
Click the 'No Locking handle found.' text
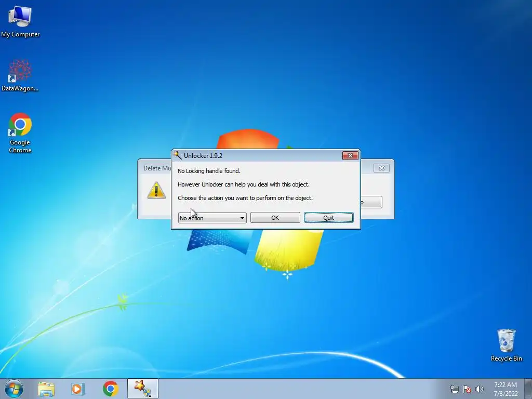(209, 171)
